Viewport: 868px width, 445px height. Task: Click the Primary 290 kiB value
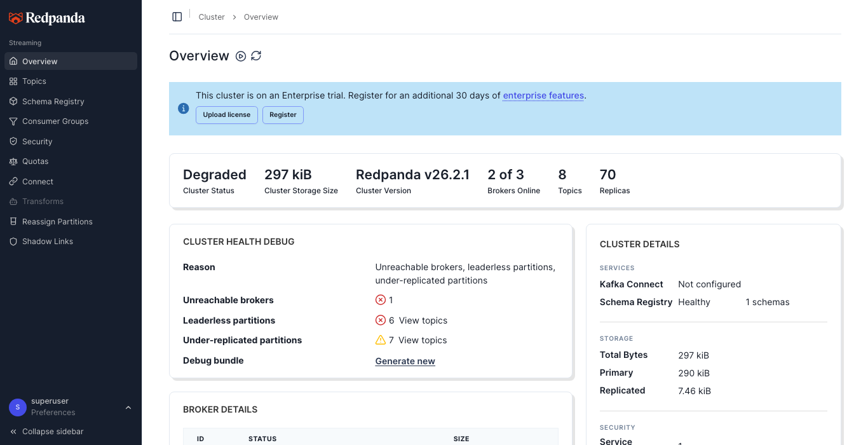coord(694,373)
